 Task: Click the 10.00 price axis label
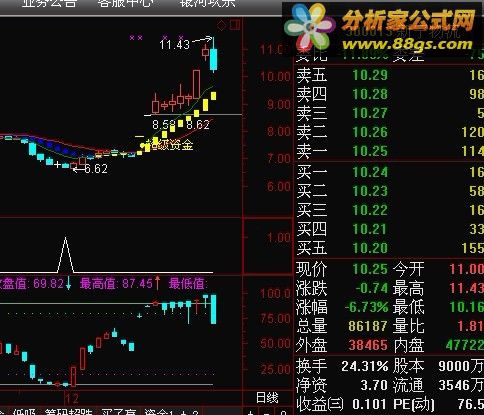click(x=275, y=77)
